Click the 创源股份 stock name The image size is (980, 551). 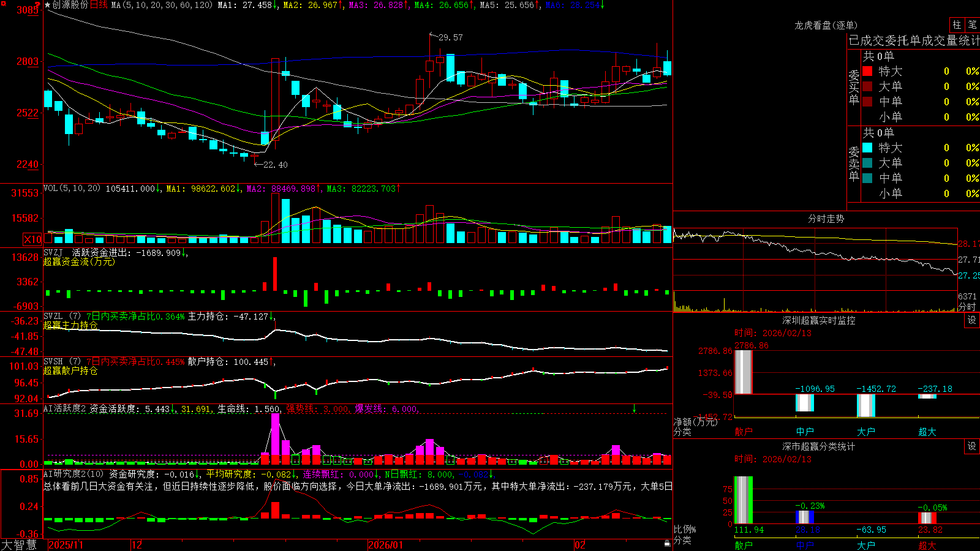[x=70, y=5]
